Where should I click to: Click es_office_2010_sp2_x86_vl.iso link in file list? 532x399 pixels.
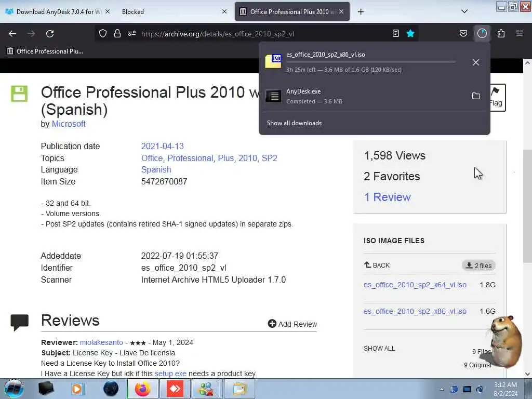click(x=415, y=312)
